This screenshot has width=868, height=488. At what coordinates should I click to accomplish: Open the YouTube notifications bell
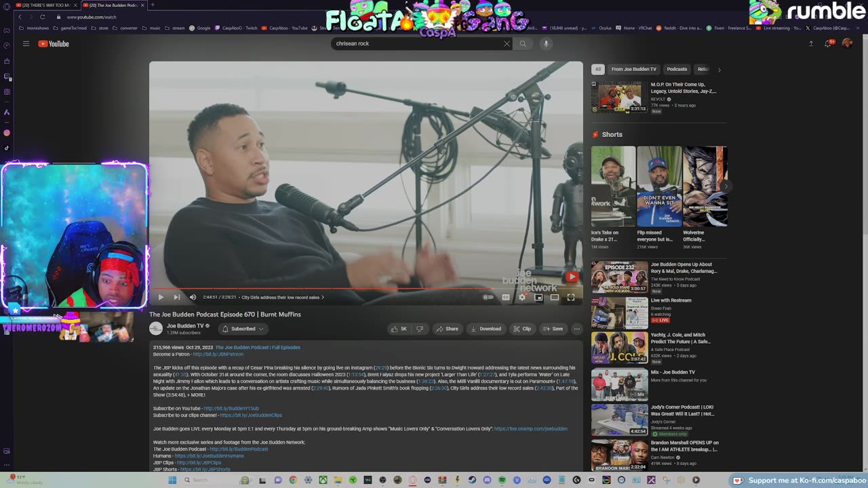[x=829, y=43]
